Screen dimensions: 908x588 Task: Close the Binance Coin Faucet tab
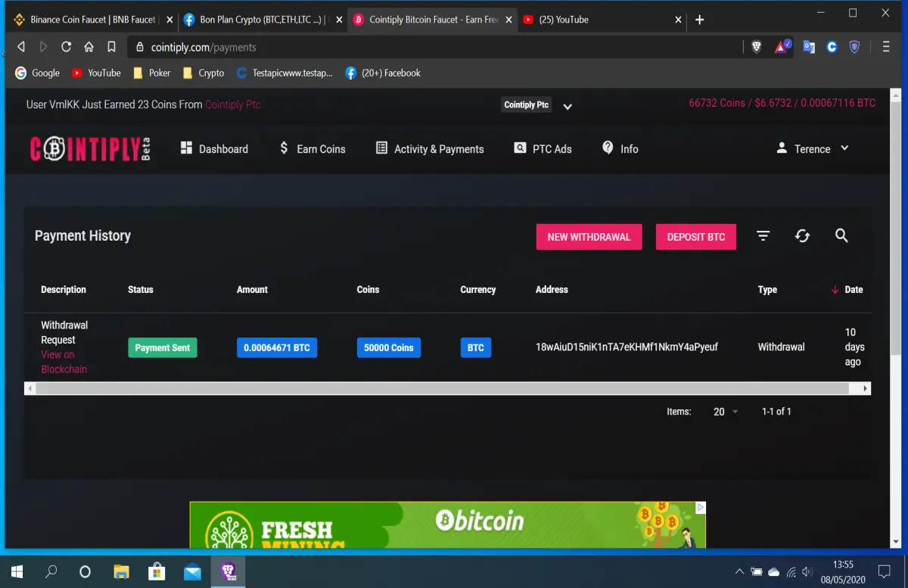pyautogui.click(x=169, y=20)
